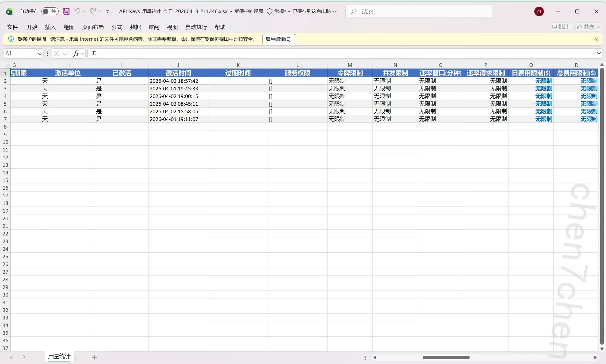
Task: Open the Comments (批注) pane button
Action: coord(561,27)
